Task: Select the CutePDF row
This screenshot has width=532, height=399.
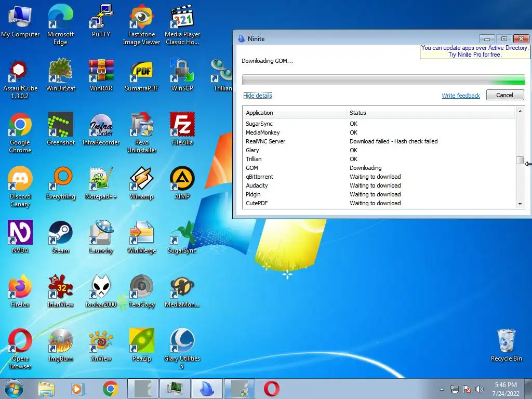Action: point(379,203)
